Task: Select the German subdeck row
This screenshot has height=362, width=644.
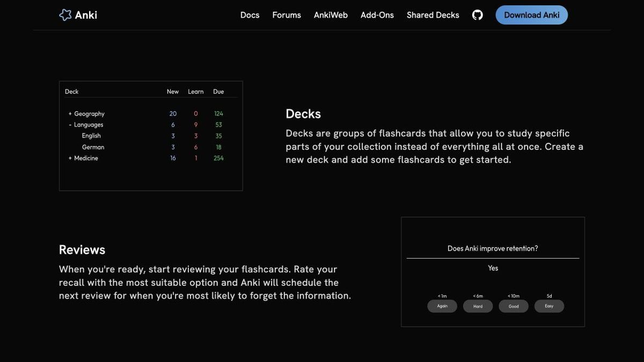Action: pos(93,147)
